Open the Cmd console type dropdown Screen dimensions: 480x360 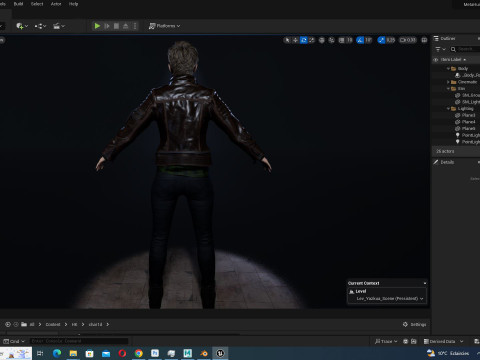tap(14, 341)
